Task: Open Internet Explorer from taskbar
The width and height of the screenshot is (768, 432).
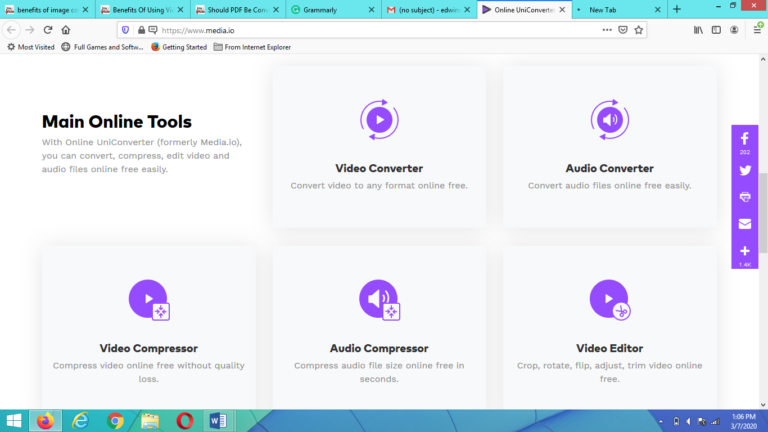Action: pyautogui.click(x=80, y=421)
